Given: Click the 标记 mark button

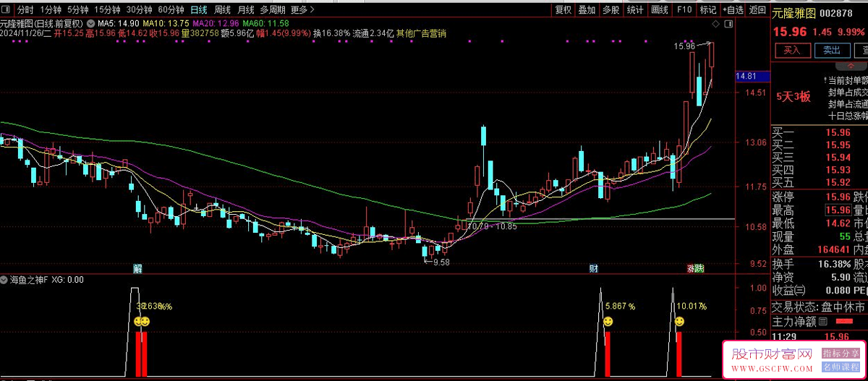Looking at the screenshot, I should tap(707, 10).
